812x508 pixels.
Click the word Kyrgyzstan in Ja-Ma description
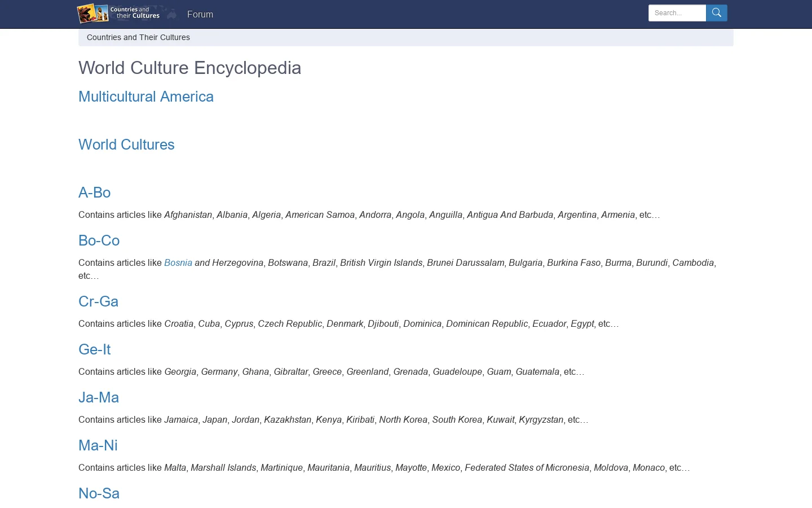click(541, 419)
